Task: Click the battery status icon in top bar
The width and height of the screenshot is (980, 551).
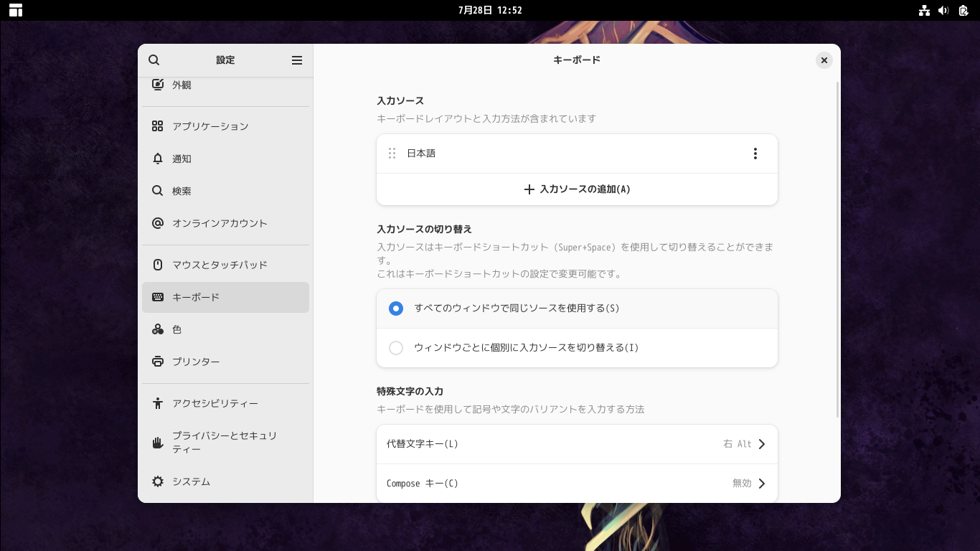Action: (x=963, y=10)
